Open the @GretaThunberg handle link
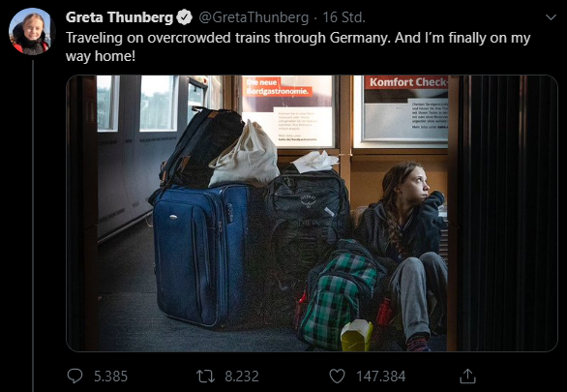This screenshot has height=392, width=567. click(x=254, y=17)
